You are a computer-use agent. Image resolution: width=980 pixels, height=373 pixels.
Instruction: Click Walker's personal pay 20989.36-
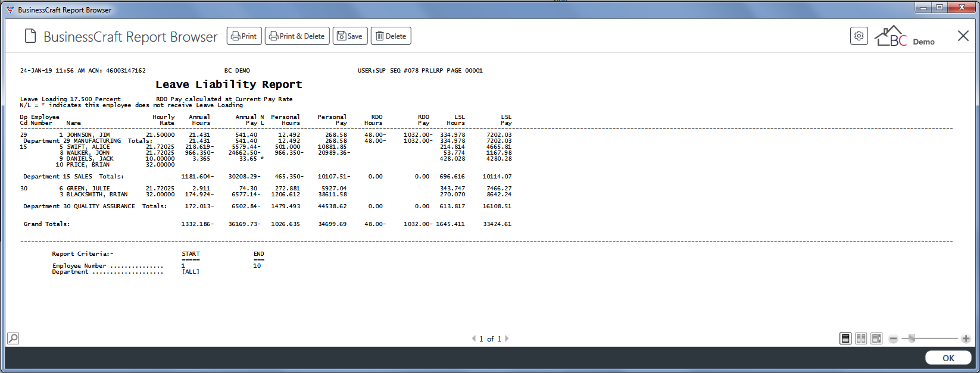pos(334,153)
